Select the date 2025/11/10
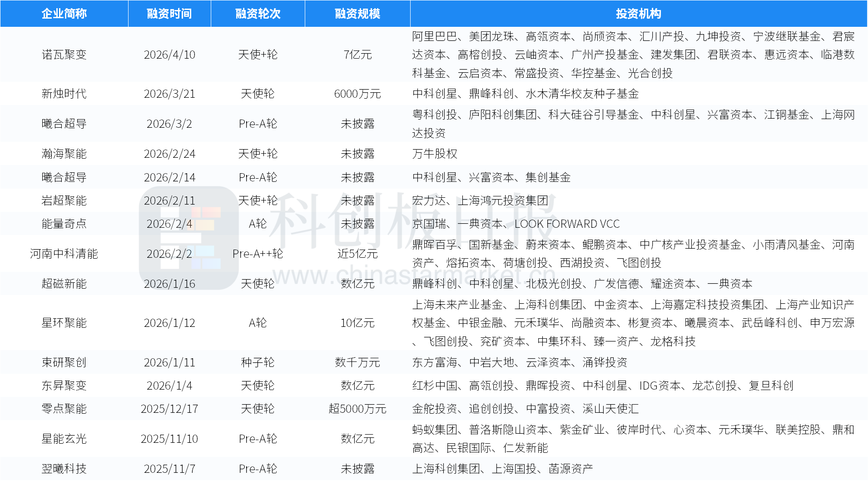This screenshot has width=868, height=481. tap(169, 439)
